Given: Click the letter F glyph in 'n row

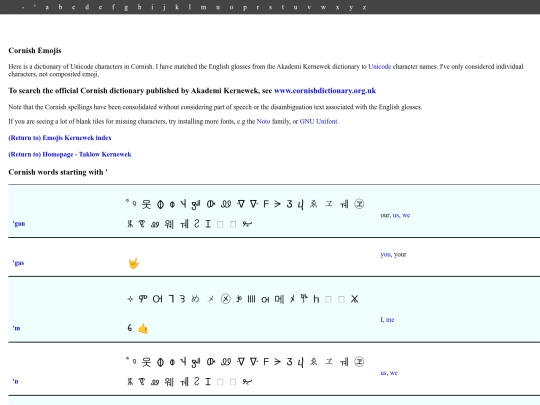Looking at the screenshot, I should (x=266, y=362).
